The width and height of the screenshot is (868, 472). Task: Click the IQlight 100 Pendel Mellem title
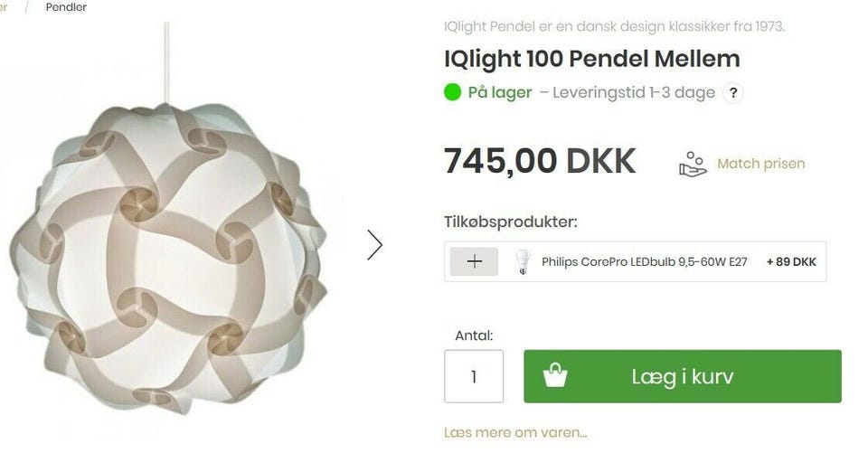(591, 59)
